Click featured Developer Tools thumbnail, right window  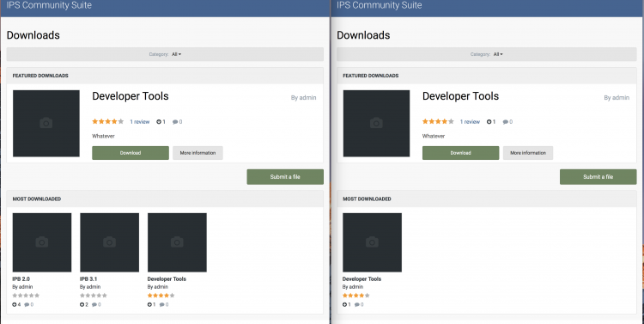(376, 124)
